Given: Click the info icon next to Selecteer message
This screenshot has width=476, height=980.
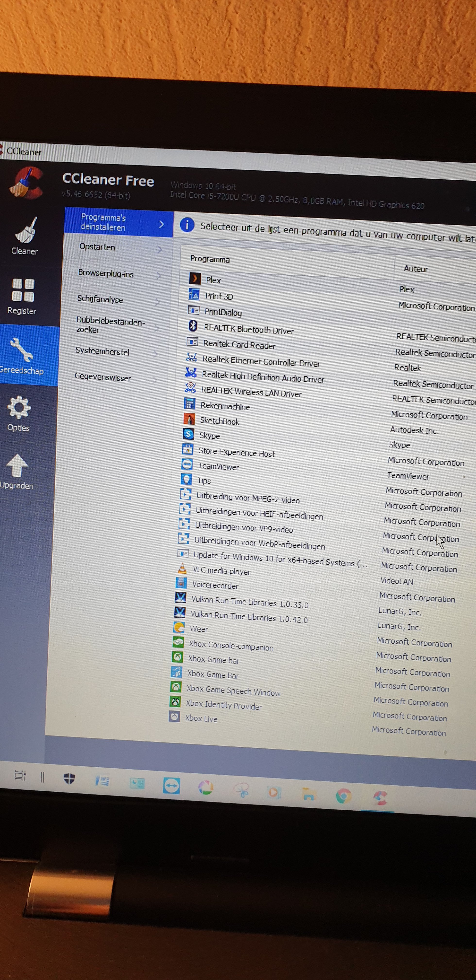Looking at the screenshot, I should tap(187, 224).
